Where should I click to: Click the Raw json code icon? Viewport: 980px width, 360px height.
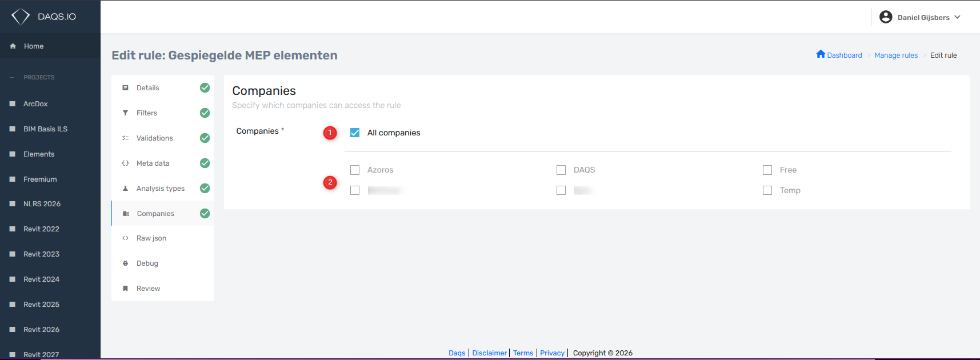pyautogui.click(x=125, y=238)
